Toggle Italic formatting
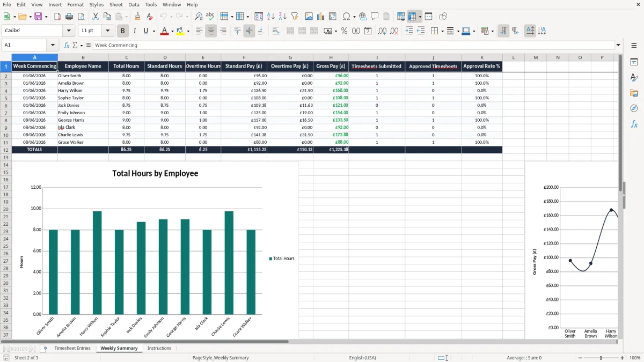 coord(134,31)
